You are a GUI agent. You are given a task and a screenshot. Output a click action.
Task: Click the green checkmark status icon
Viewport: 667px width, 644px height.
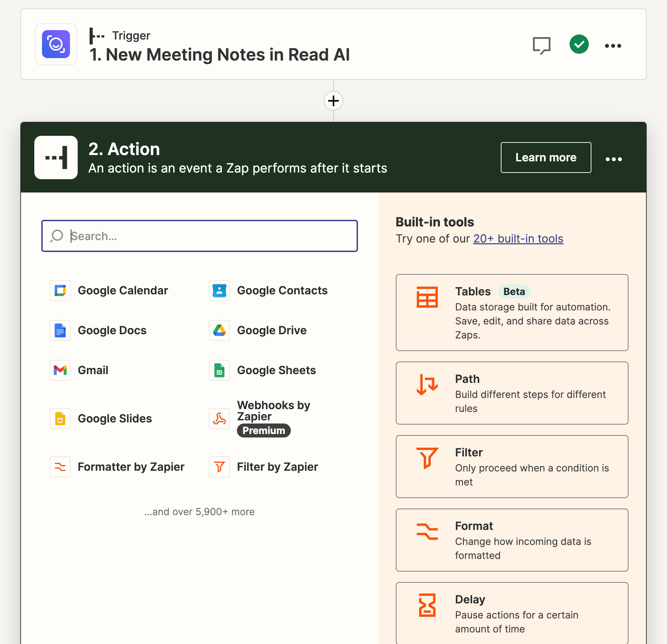click(x=579, y=44)
